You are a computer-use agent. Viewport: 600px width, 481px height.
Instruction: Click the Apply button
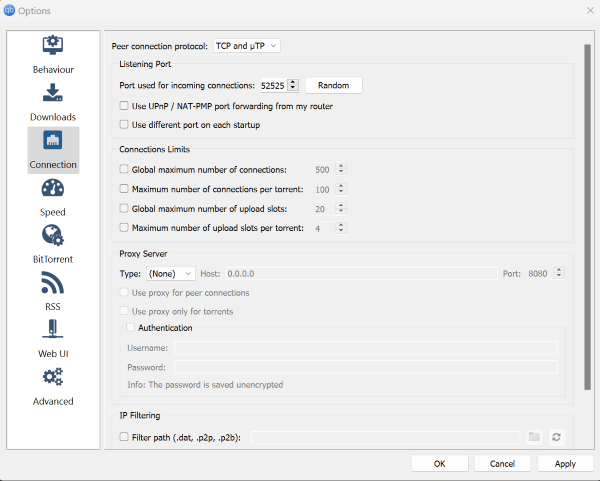click(x=565, y=463)
